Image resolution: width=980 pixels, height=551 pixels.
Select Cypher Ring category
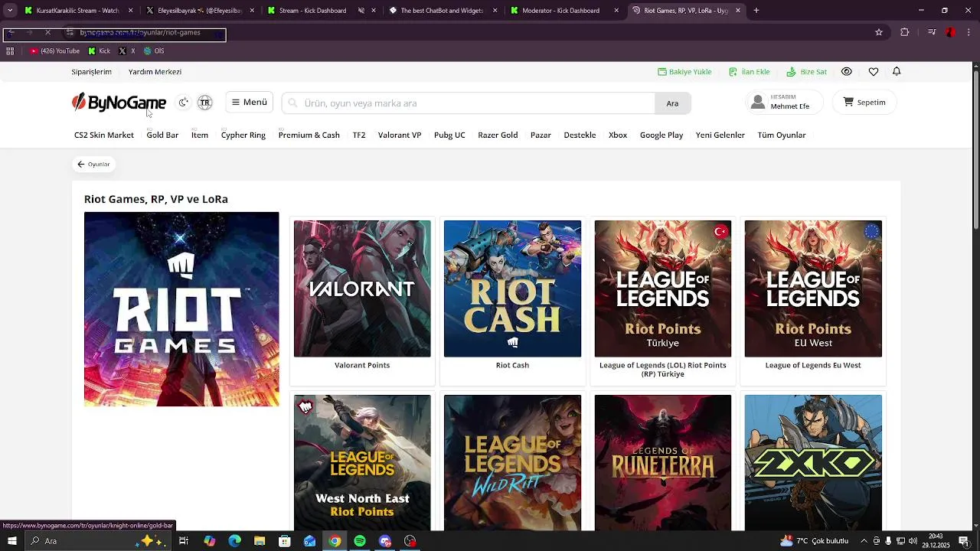[243, 135]
